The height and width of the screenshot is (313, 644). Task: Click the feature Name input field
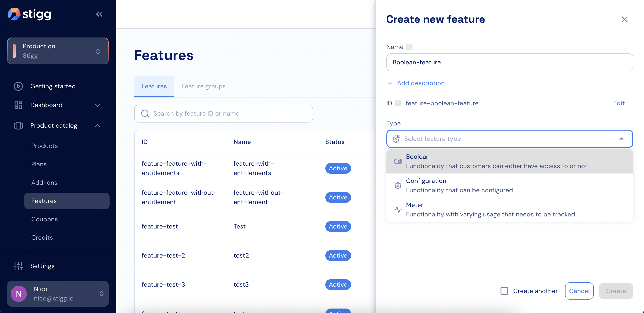(510, 62)
